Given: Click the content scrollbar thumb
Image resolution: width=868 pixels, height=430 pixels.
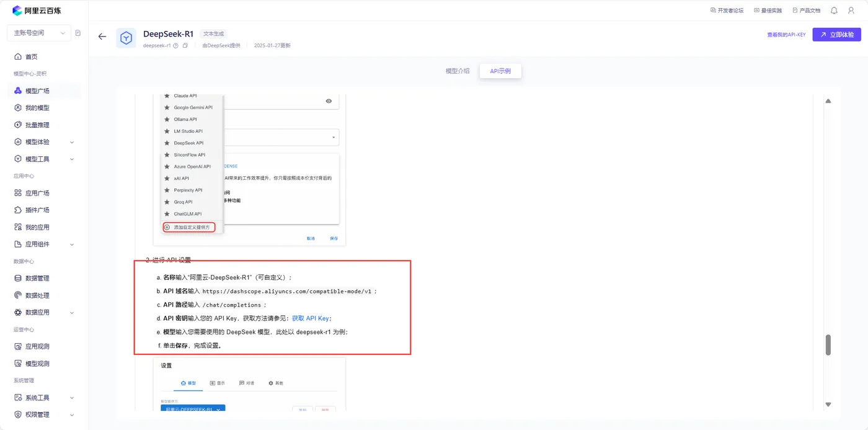Looking at the screenshot, I should pos(828,345).
